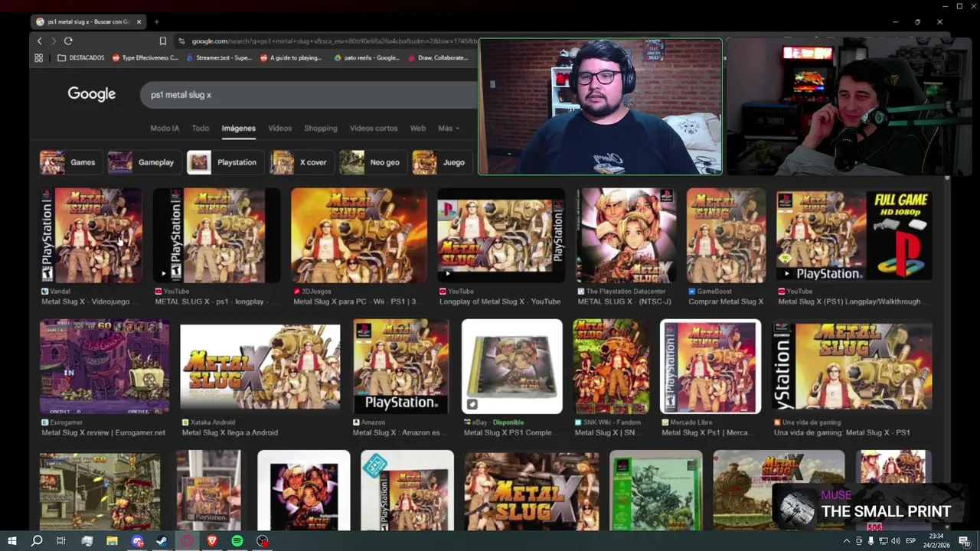The height and width of the screenshot is (551, 980).
Task: Click the Google logo
Action: point(91,94)
